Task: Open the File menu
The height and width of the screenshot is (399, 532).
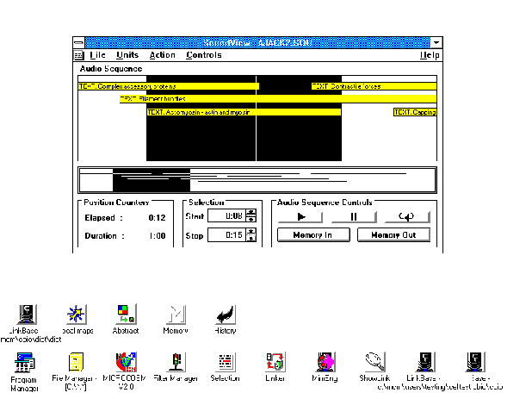Action: tap(97, 55)
